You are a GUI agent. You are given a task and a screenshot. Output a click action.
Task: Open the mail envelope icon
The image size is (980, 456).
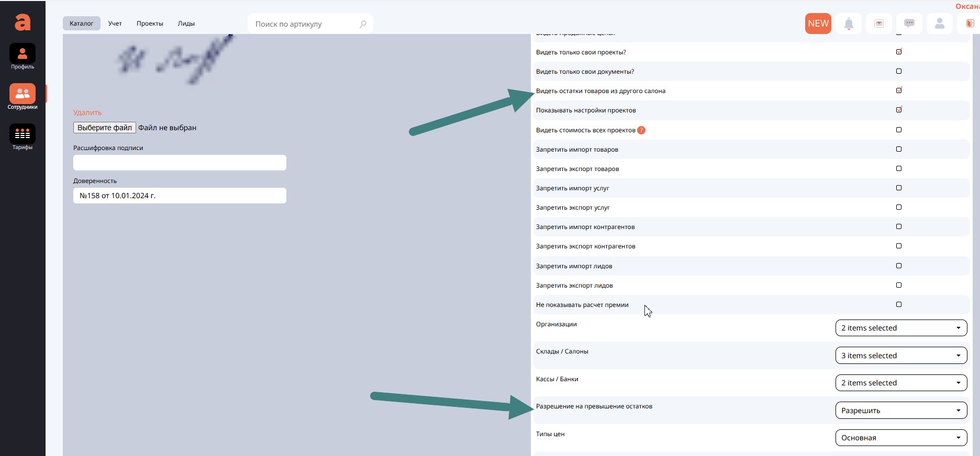point(879,24)
